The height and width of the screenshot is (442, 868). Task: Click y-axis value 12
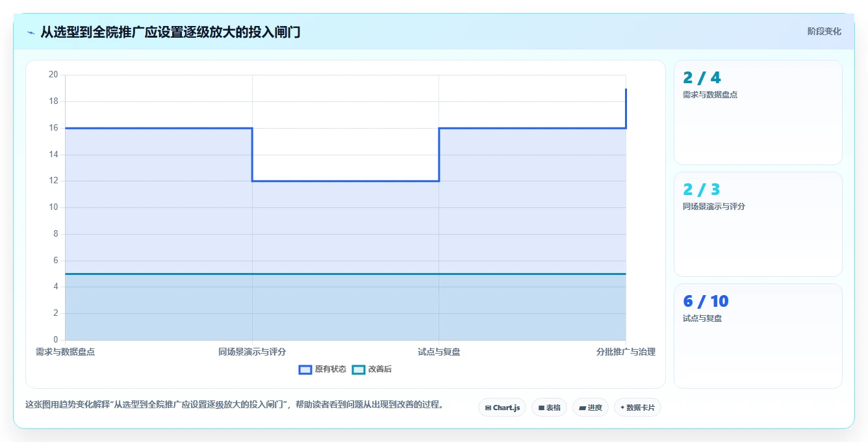53,181
